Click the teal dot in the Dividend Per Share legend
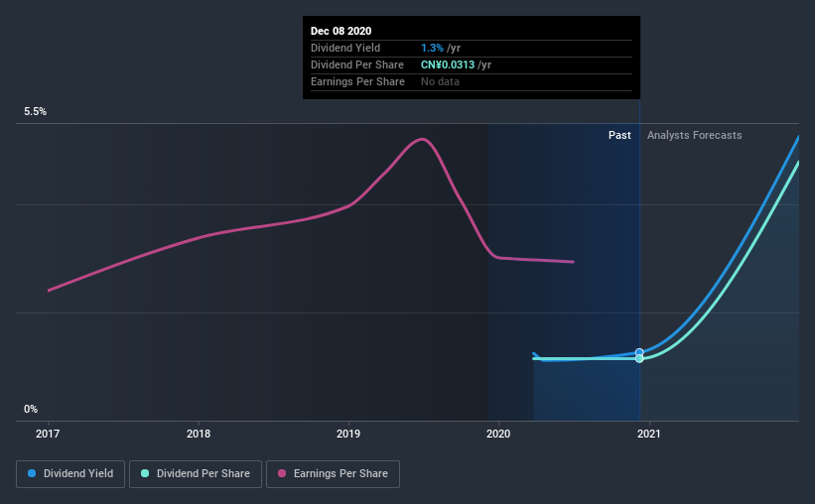Image resolution: width=815 pixels, height=504 pixels. pos(145,474)
